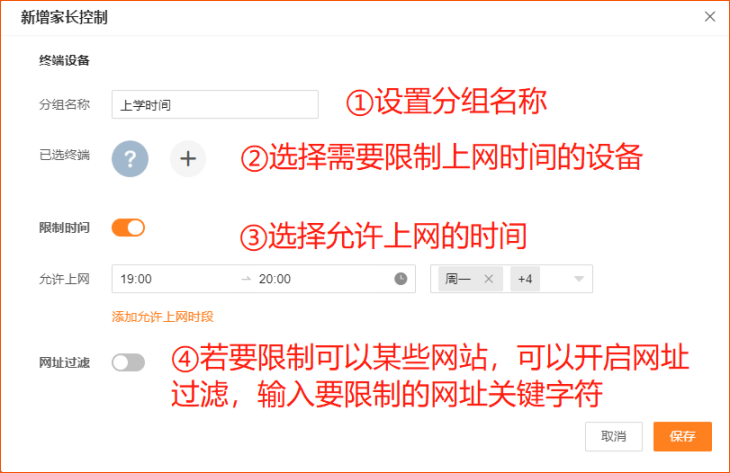730x473 pixels.
Task: Click the unknown device question-mark avatar
Action: [130, 159]
